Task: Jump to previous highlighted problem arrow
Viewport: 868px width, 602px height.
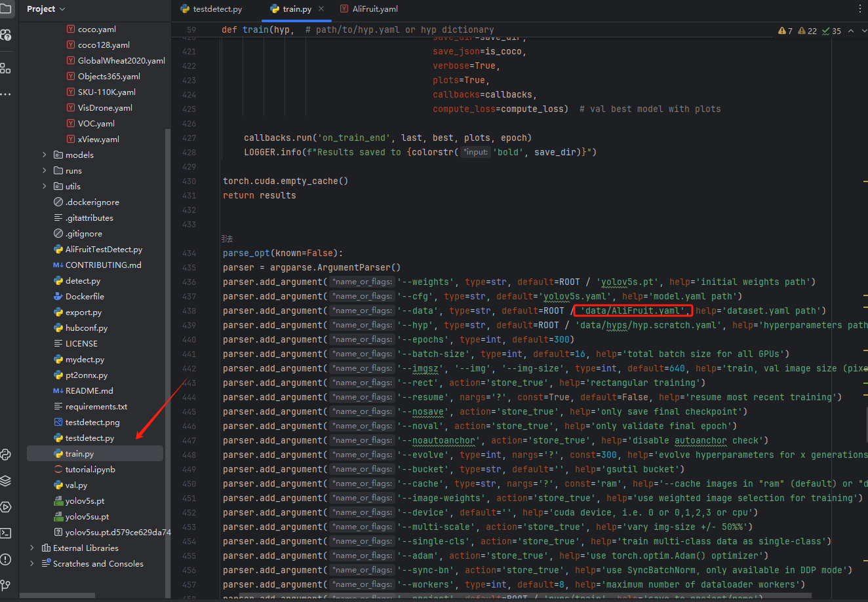Action: 851,31
